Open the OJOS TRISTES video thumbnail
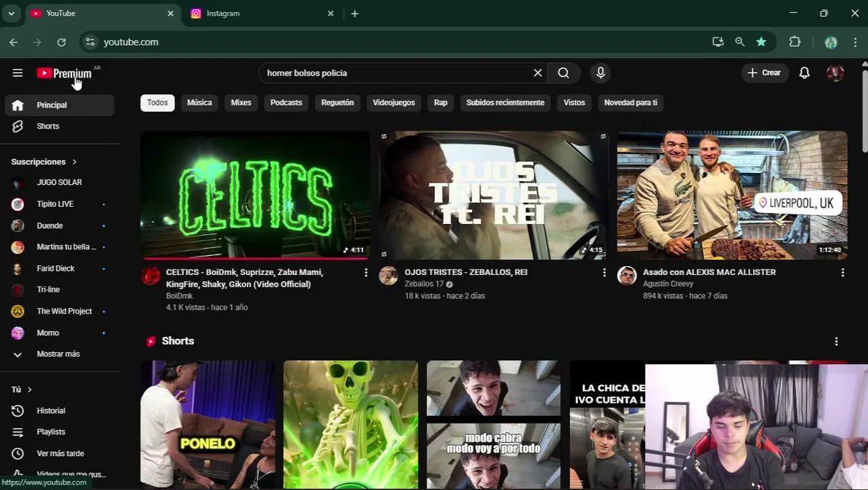The width and height of the screenshot is (868, 490). pos(494,195)
